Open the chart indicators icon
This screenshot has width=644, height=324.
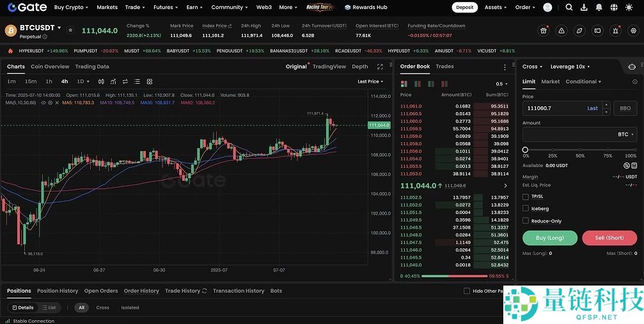(x=113, y=81)
